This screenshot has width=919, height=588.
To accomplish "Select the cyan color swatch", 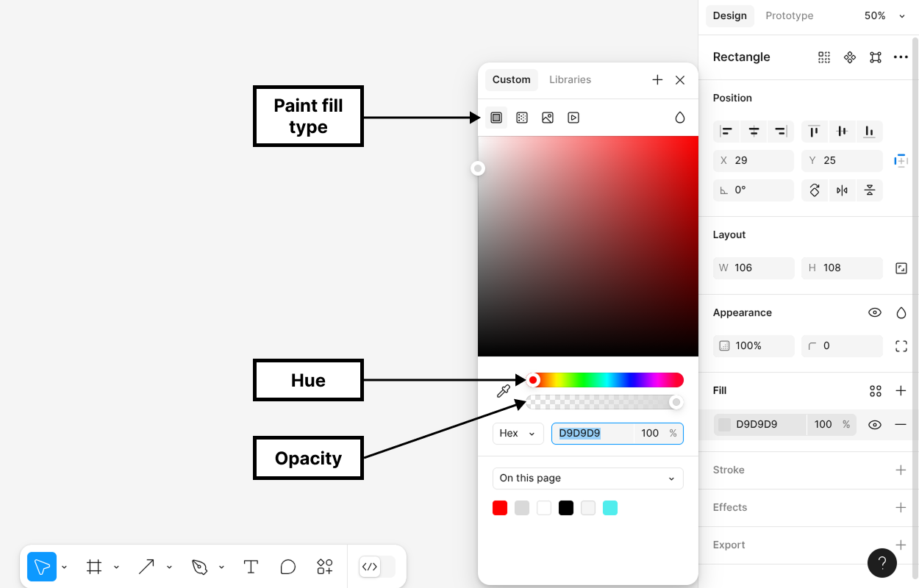I will click(x=610, y=508).
